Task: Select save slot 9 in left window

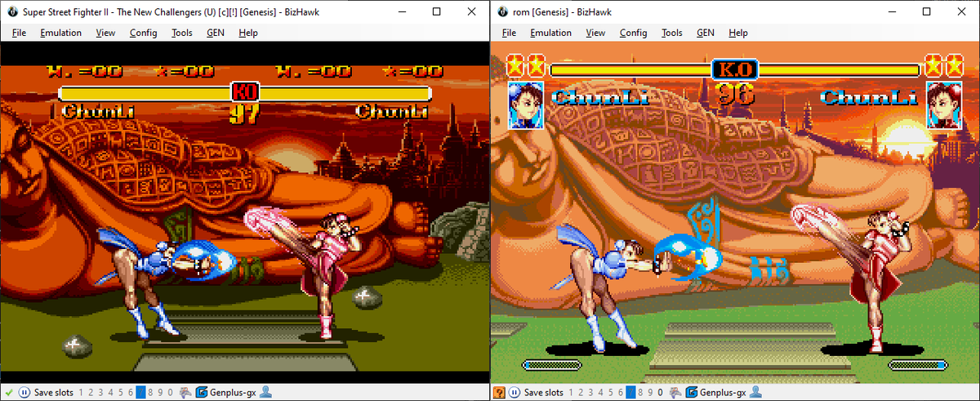Action: coord(160,393)
